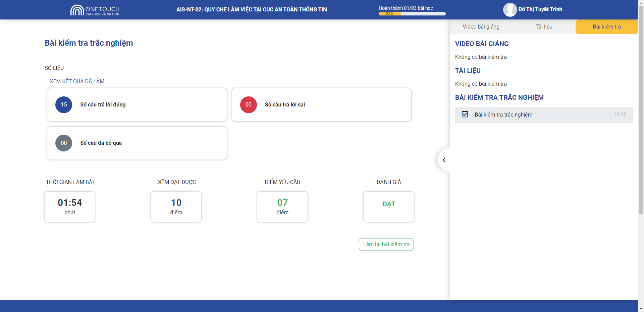Click the ĐẠT evaluation result box

pos(388,207)
